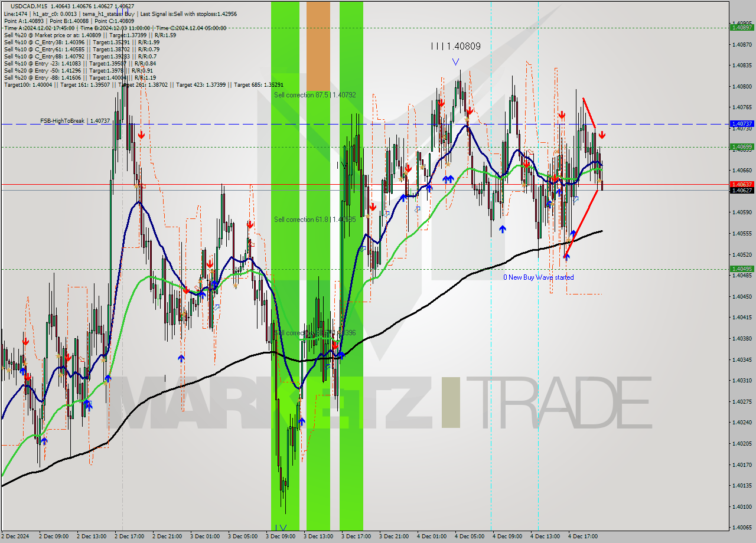Viewport: 756px width, 543px height.
Task: Click the Point A/B/C values line
Action: click(x=69, y=21)
